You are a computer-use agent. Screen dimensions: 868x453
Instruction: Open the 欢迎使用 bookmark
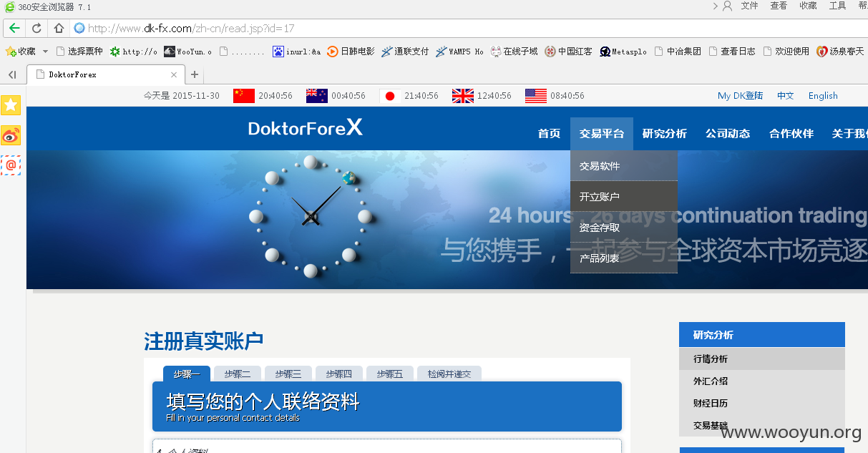coord(786,52)
